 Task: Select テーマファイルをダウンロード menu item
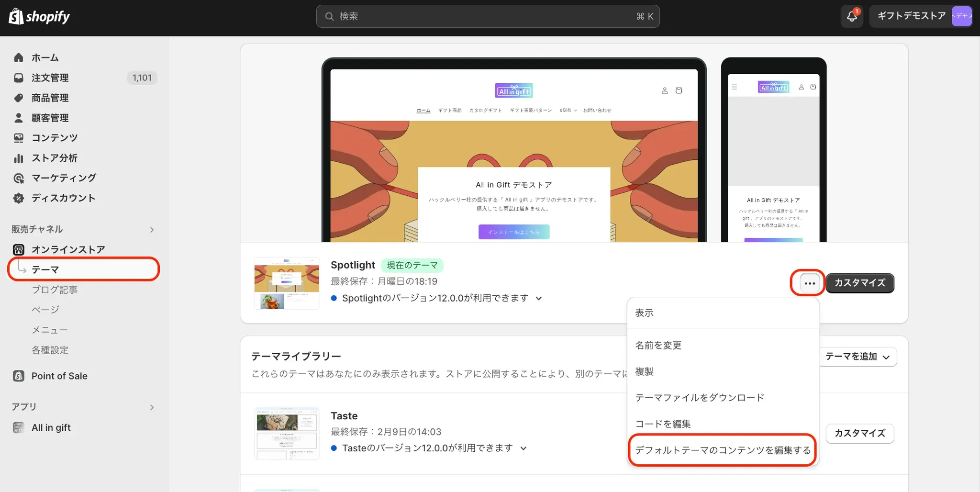(723, 398)
